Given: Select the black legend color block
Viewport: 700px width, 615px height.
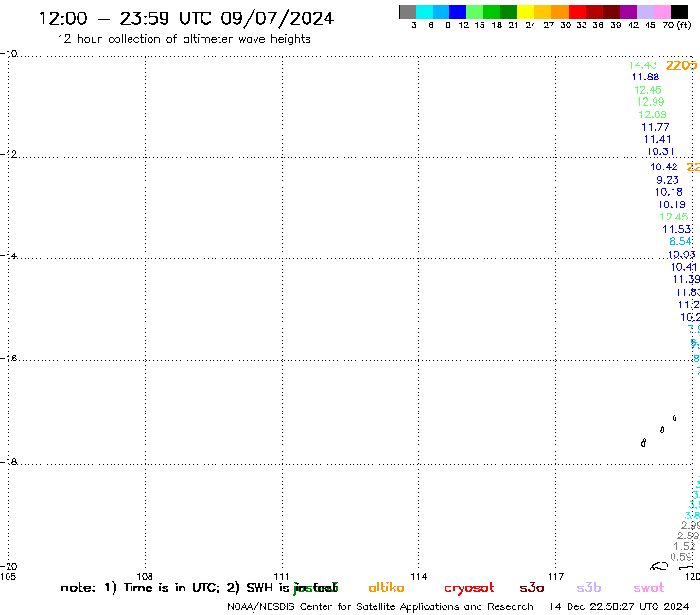Looking at the screenshot, I should click(x=678, y=11).
